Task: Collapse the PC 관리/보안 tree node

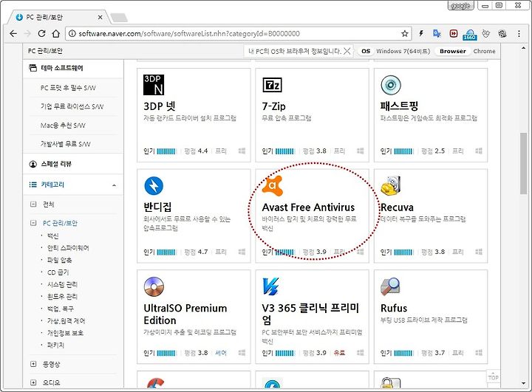Action: coord(33,223)
